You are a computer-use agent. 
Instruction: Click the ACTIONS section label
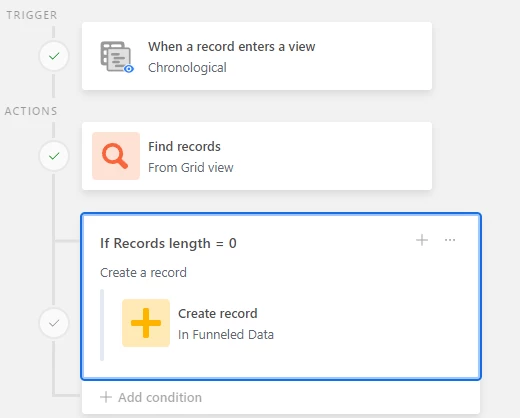(31, 111)
